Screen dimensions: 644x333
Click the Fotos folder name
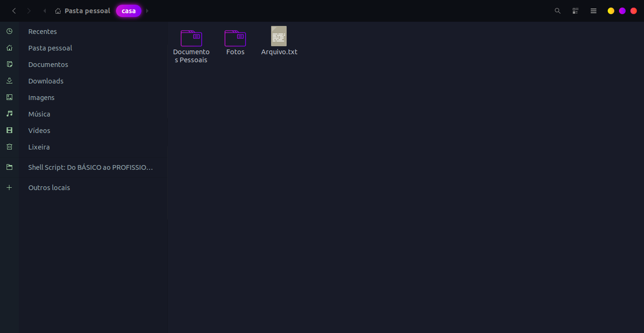click(235, 52)
